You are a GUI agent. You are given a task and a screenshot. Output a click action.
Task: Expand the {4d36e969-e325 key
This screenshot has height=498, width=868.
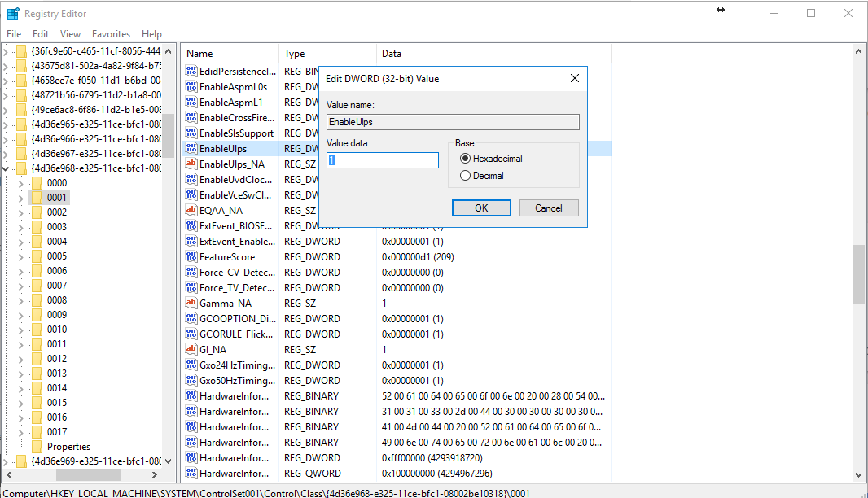[6, 461]
